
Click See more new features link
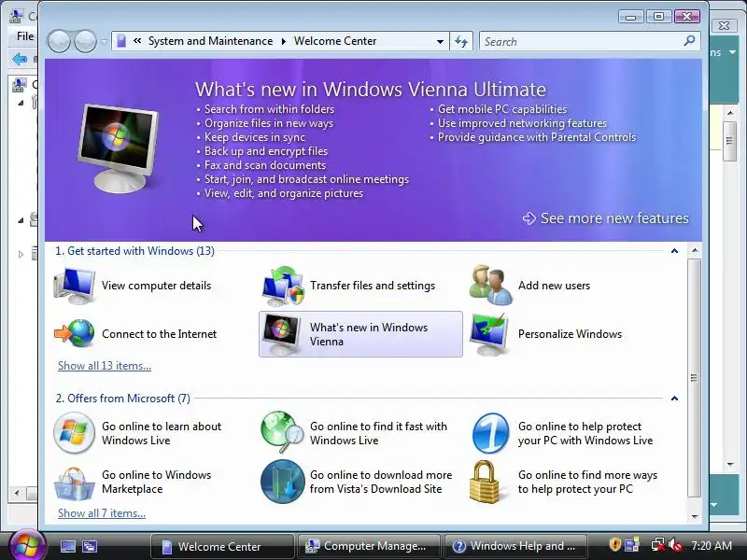point(605,218)
